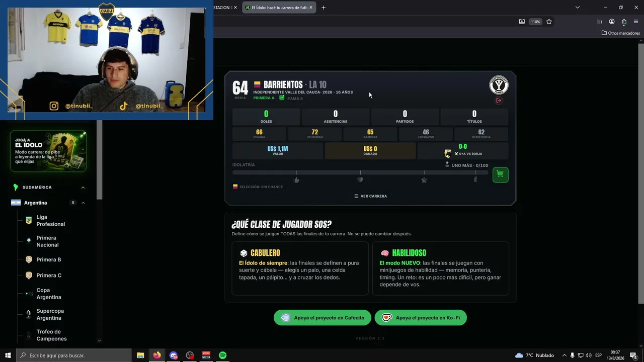Viewport: 644px width, 362px height.
Task: Click the 7°C Nublado weather widget
Action: [534, 355]
